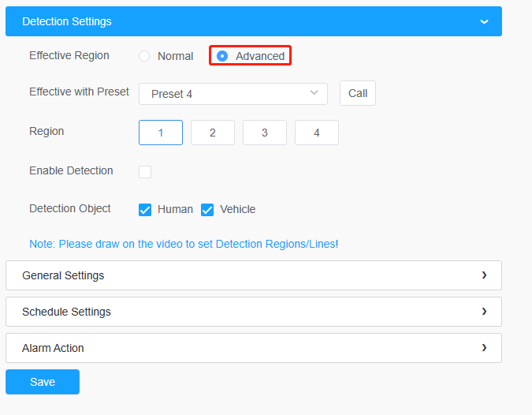Choose Region 1
The height and width of the screenshot is (415, 532).
click(x=161, y=133)
